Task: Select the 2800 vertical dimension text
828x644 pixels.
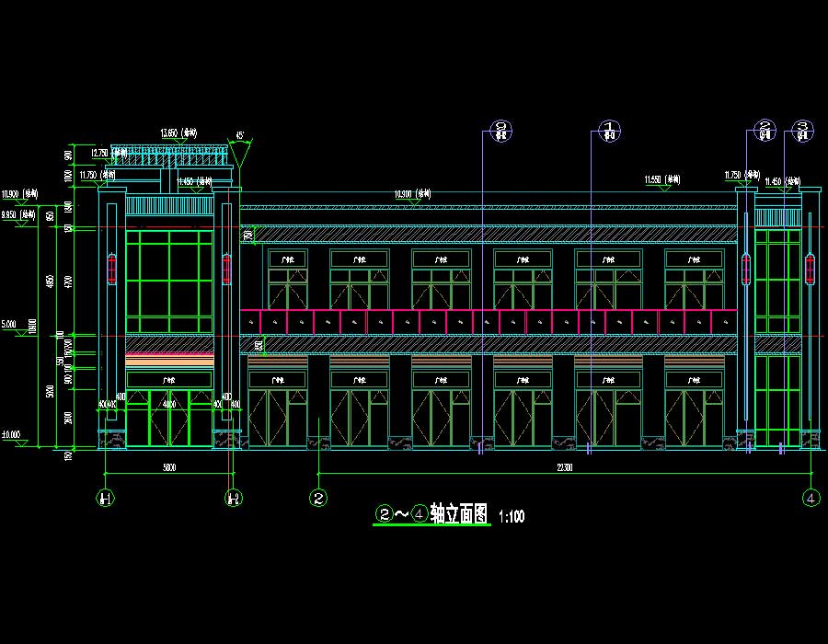Action: [67, 418]
